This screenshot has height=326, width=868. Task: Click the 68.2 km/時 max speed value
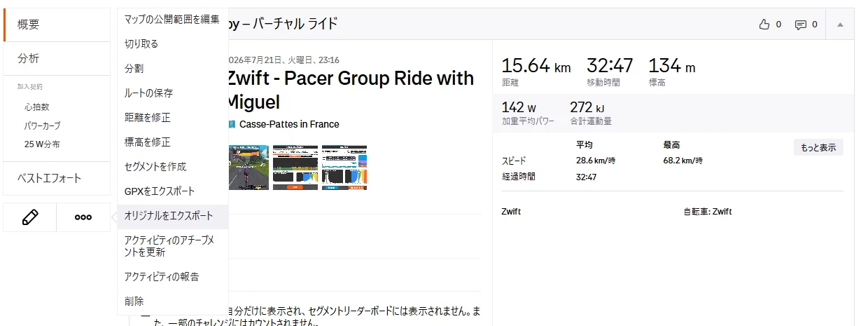coord(683,161)
